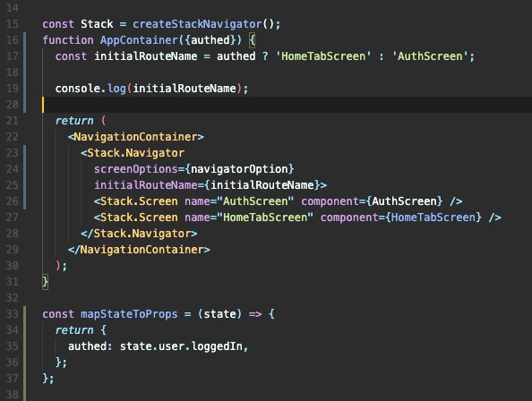Click the console word on line 19
Screen dimensions: 532x401
tap(78, 89)
